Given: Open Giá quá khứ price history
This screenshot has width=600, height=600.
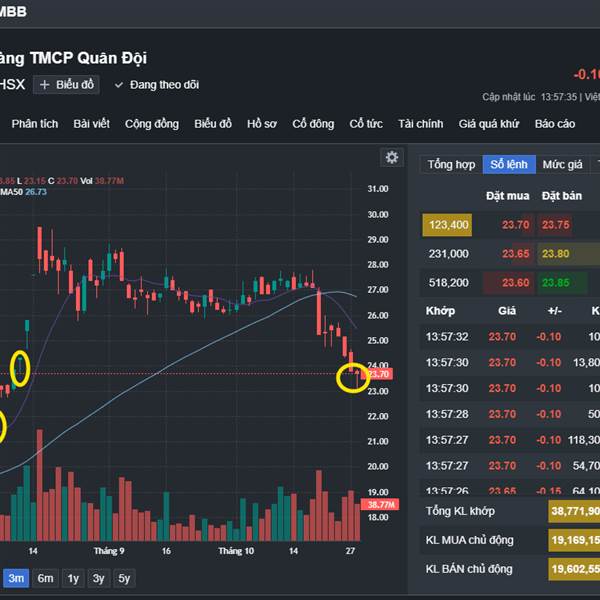Looking at the screenshot, I should [x=490, y=124].
